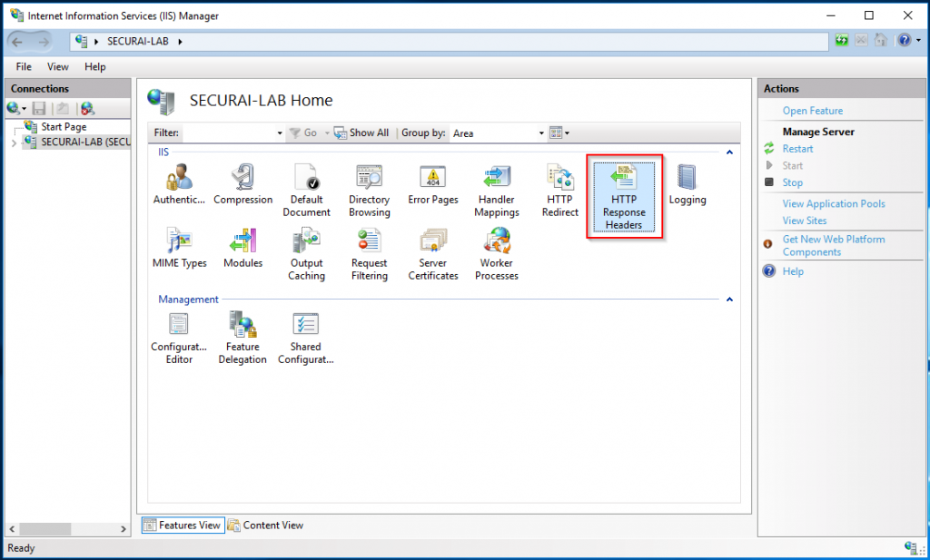Open the Compression feature
Screen dimensions: 930x560
coord(243,184)
